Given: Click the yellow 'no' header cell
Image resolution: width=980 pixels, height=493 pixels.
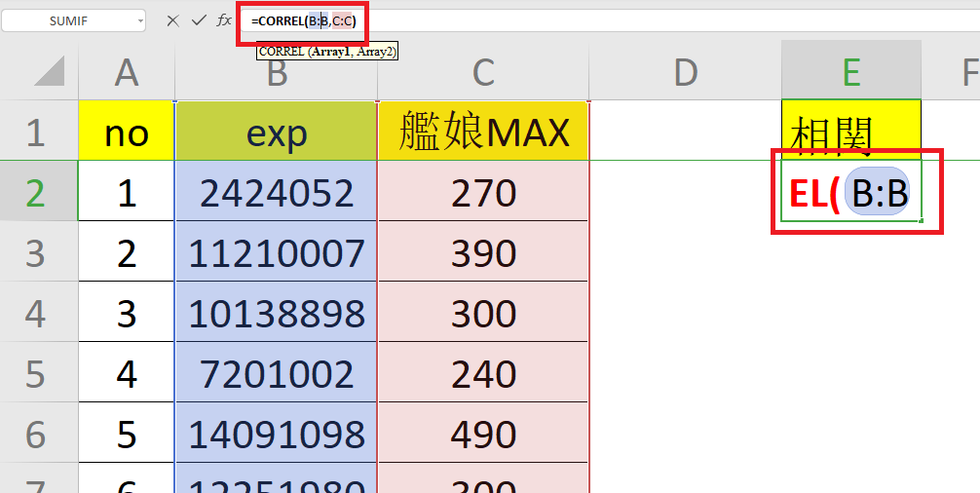Looking at the screenshot, I should click(127, 132).
